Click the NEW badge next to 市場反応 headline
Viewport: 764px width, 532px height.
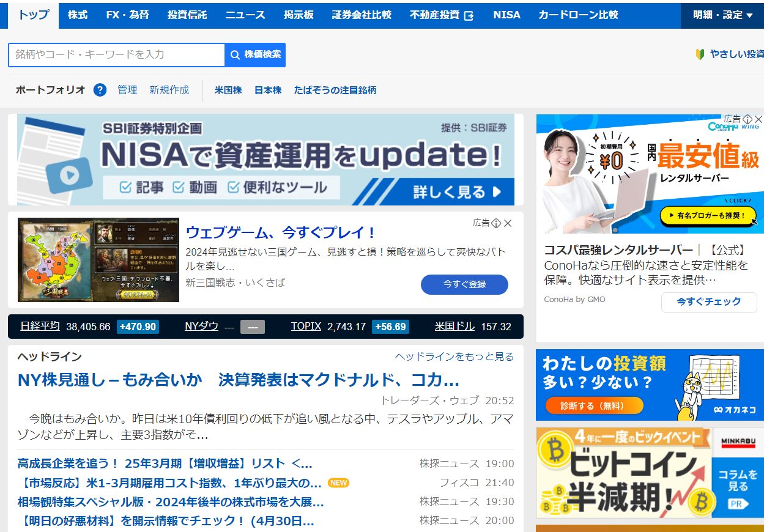point(338,482)
